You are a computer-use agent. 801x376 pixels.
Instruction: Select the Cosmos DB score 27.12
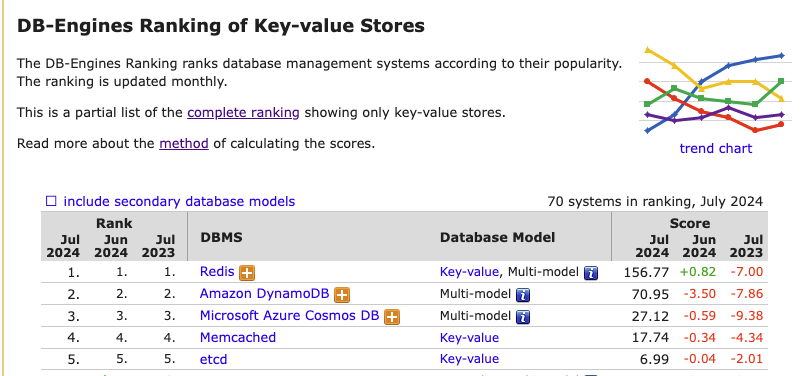pyautogui.click(x=650, y=316)
